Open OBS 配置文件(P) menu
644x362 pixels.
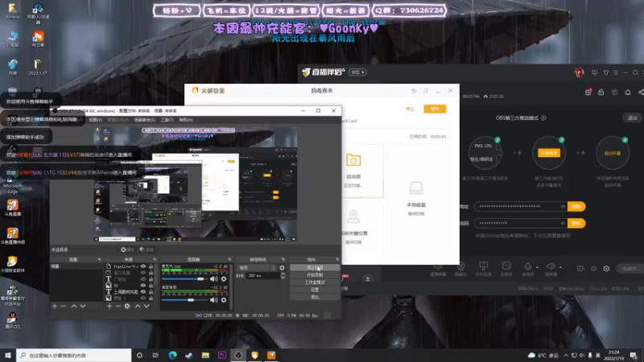[118, 120]
